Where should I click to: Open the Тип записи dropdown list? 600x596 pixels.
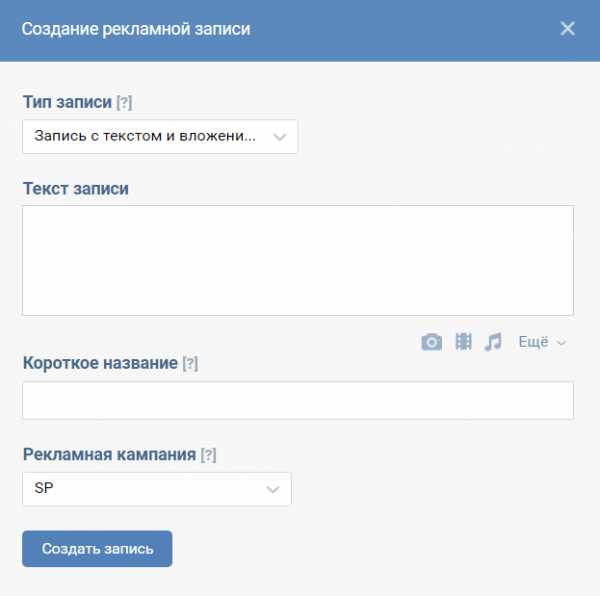[x=160, y=137]
